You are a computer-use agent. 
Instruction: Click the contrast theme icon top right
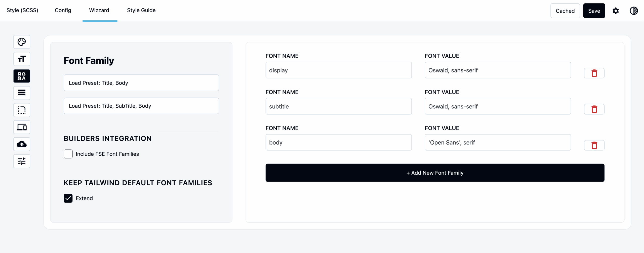coord(634,11)
